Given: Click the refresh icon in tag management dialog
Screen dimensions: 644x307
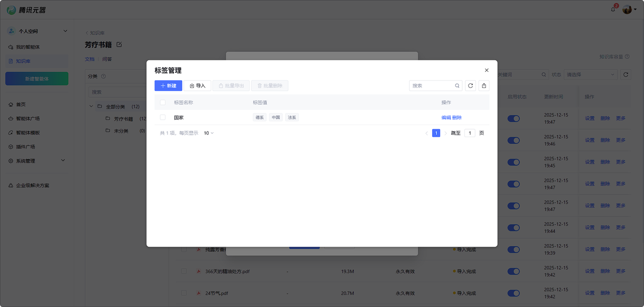Looking at the screenshot, I should [x=470, y=86].
